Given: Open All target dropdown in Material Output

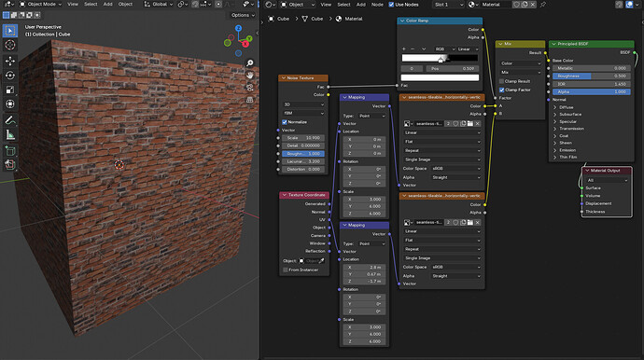Looking at the screenshot, I should click(607, 180).
